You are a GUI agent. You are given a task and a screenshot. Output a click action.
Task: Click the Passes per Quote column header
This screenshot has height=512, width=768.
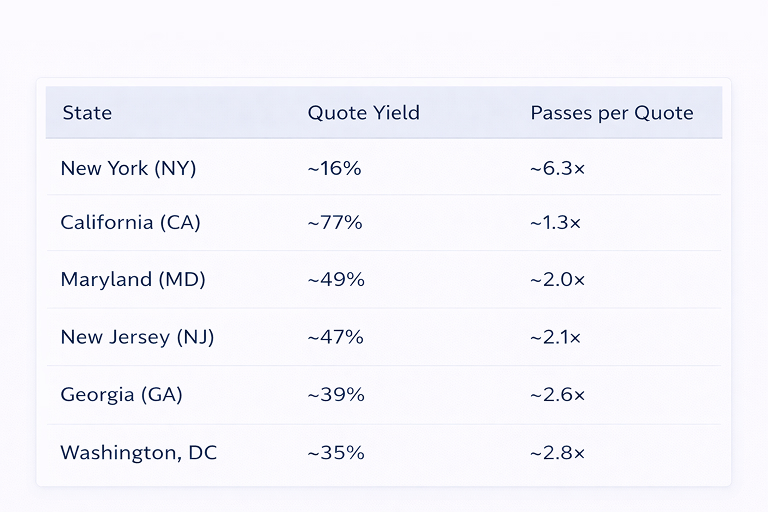611,113
